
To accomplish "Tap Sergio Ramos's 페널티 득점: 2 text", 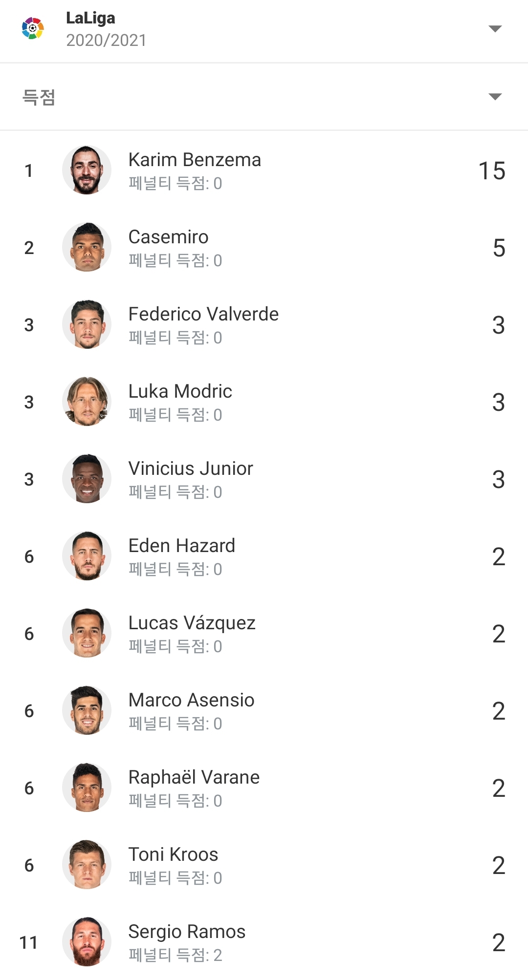I will pyautogui.click(x=175, y=955).
